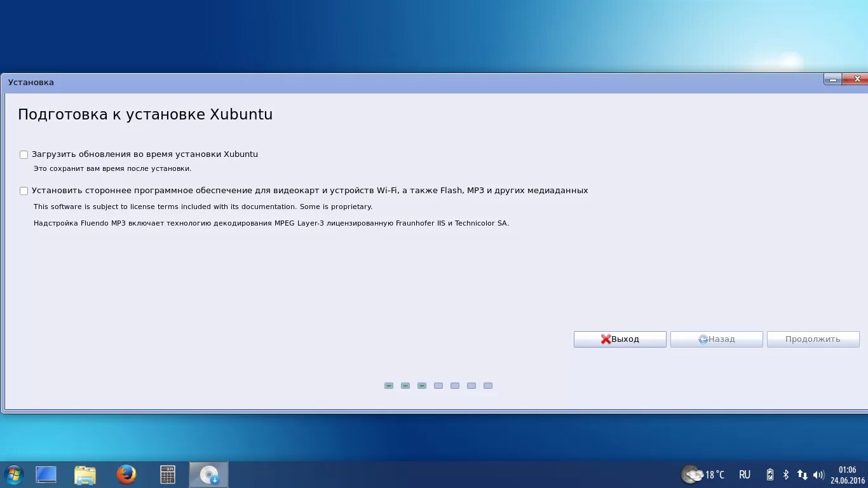
Task: Click the last installer progress dot
Action: 488,386
